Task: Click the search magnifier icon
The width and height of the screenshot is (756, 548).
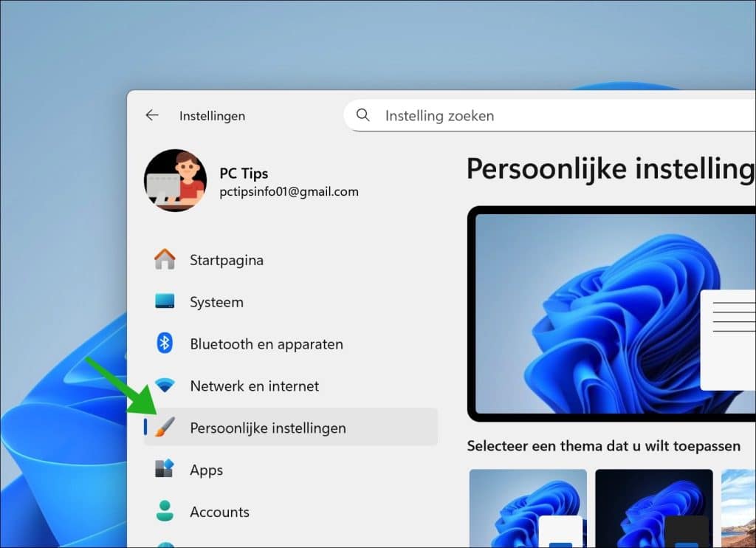Action: (x=362, y=115)
